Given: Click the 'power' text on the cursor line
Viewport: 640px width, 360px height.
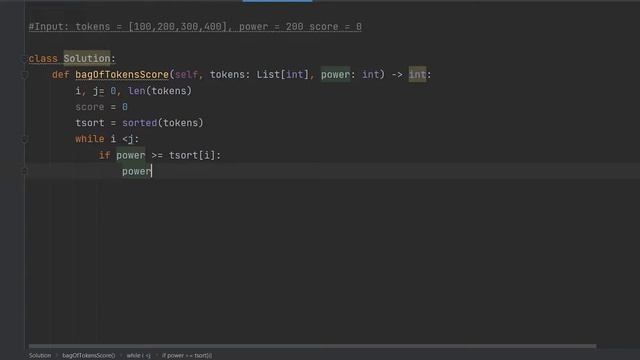Looking at the screenshot, I should click(x=137, y=171).
